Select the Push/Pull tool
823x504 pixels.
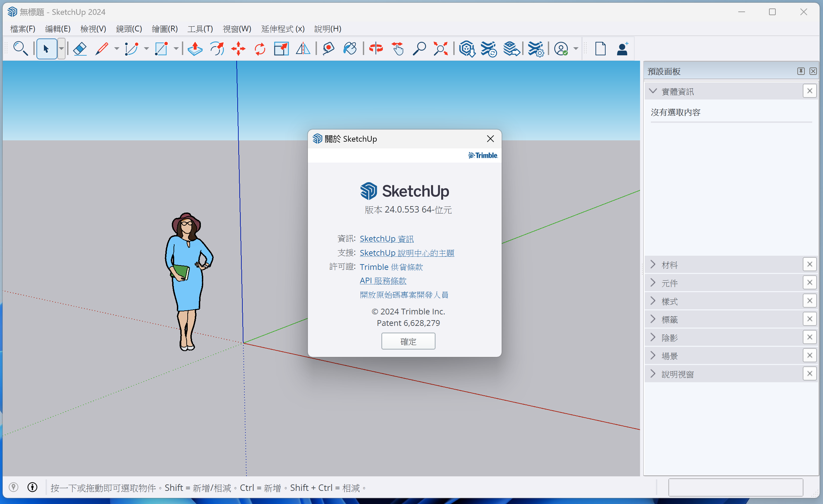(195, 49)
